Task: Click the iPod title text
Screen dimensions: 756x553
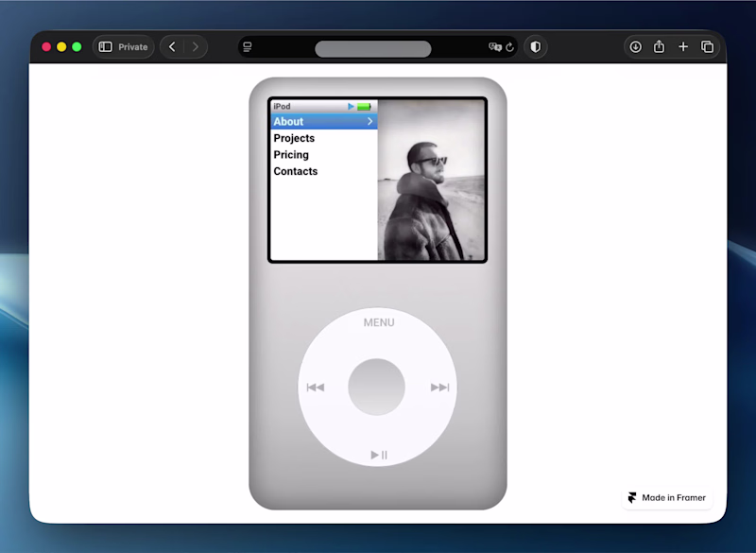Action: tap(282, 106)
